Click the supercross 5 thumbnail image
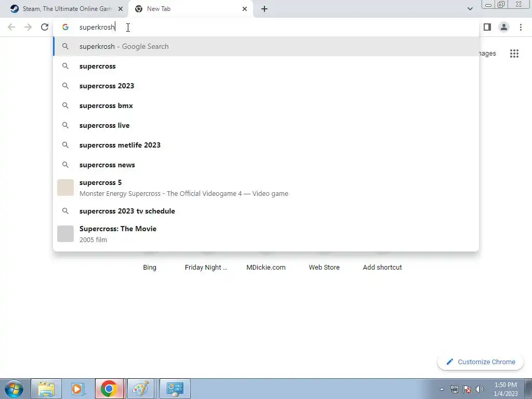The image size is (532, 399). click(65, 188)
